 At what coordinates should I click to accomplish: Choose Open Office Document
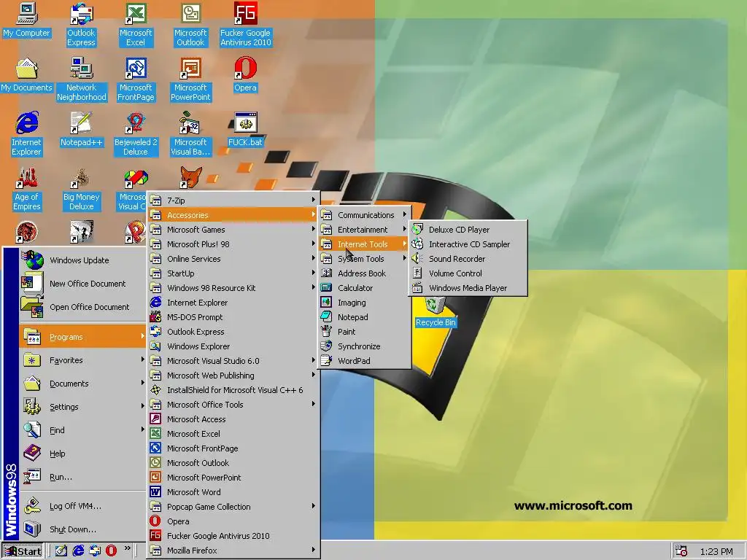pos(82,307)
